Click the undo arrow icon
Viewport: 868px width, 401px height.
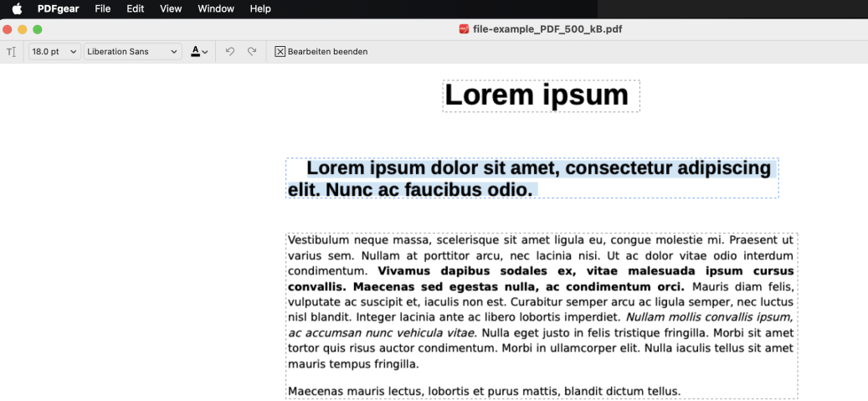[x=230, y=52]
